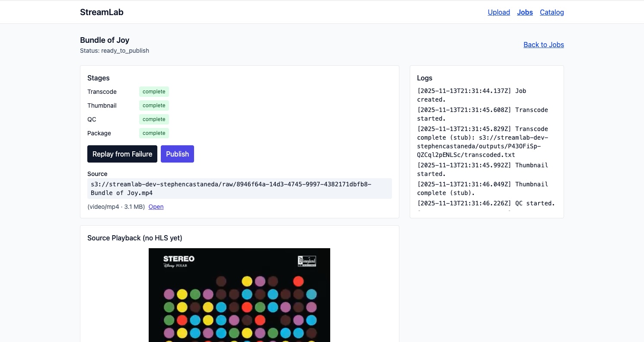Screen dimensions: 644x342
Task: Open the source video file link
Action: 156,207
